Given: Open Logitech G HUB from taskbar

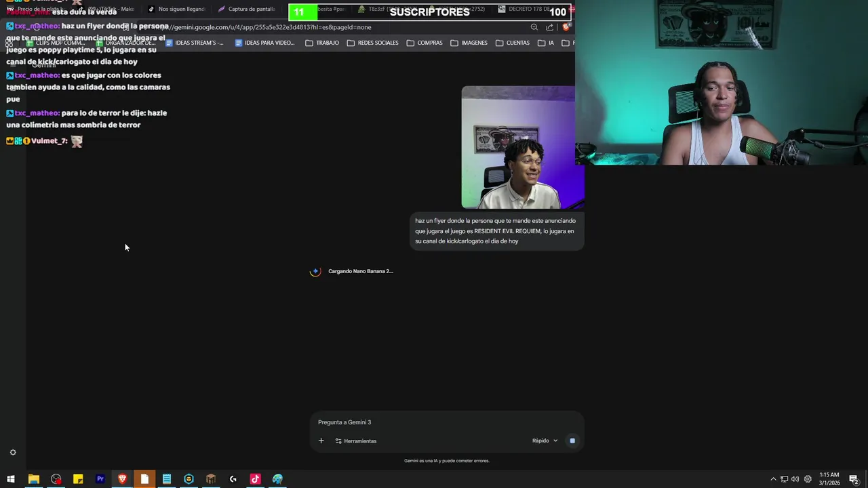Looking at the screenshot, I should click(233, 479).
